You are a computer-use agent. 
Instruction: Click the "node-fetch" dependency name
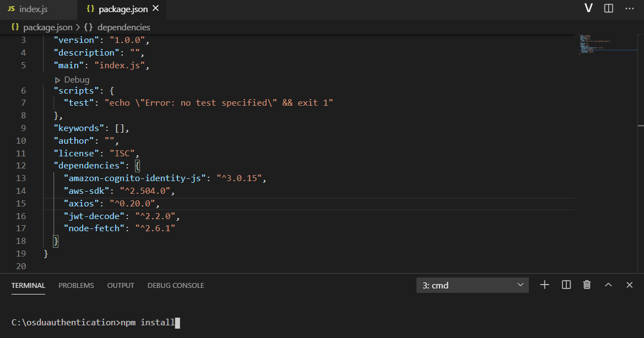pos(94,228)
